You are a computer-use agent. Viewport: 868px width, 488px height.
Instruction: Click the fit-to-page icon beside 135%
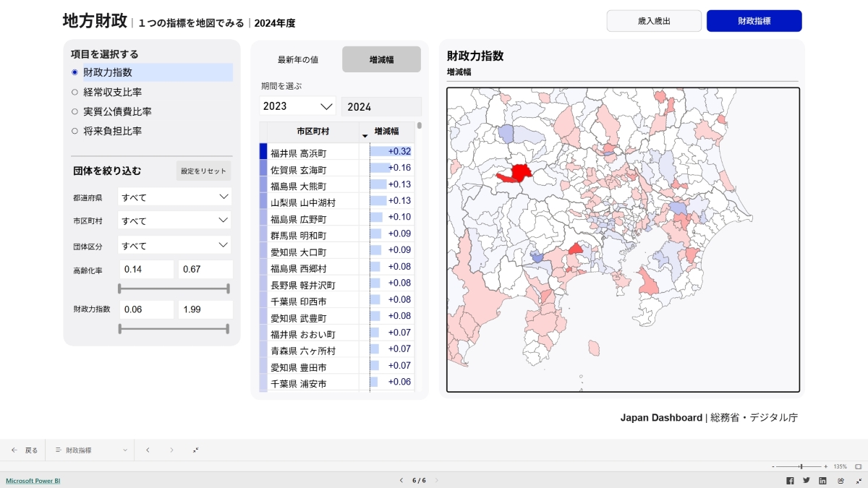858,466
